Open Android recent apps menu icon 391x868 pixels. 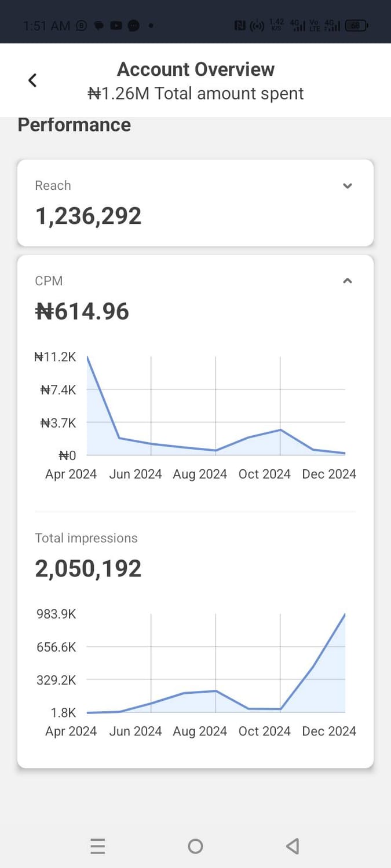click(x=98, y=846)
